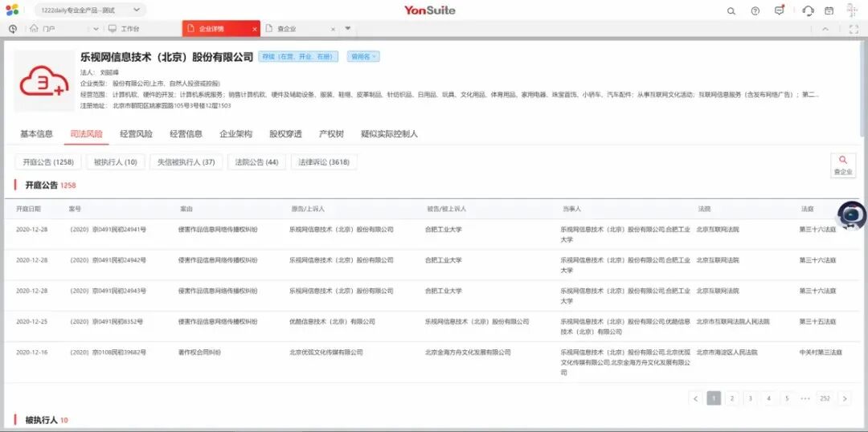Click the 工作台 monitor icon
Screen dimensions: 868x432
tap(113, 29)
